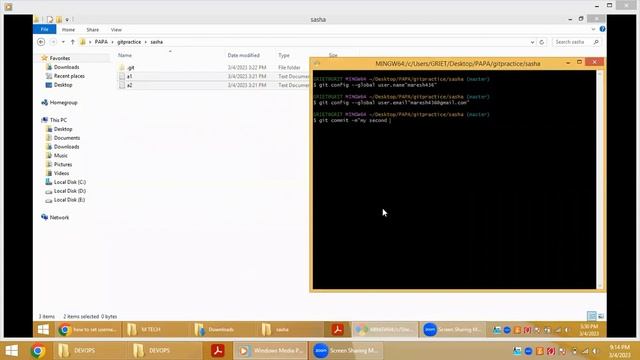Select the .git folder row

coord(213,67)
